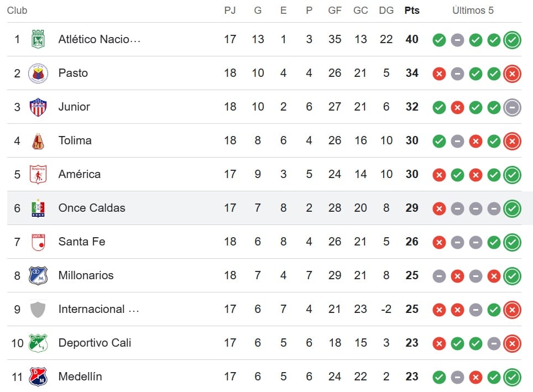Screen dimensions: 533x392
Task: Click Pasto's latest red loss icon
Action: pyautogui.click(x=512, y=73)
